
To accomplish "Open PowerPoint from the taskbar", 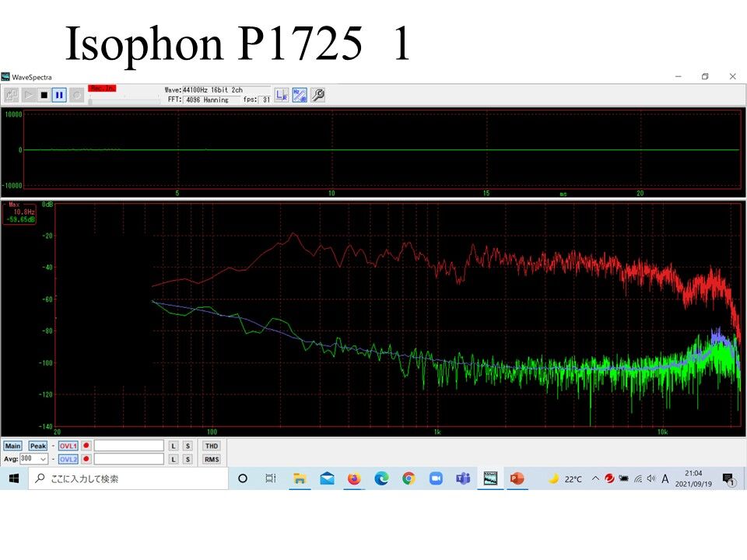I will click(517, 478).
